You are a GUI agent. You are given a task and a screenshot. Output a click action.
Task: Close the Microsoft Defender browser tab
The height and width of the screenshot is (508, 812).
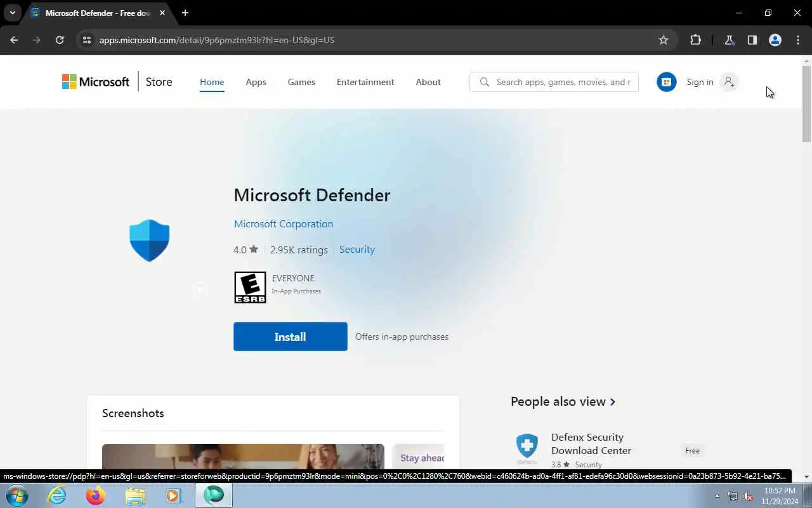coord(162,13)
